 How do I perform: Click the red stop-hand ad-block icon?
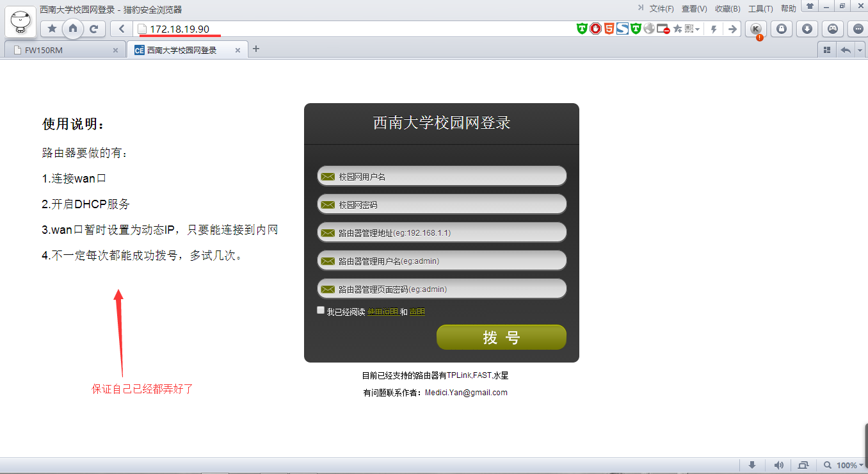[x=595, y=29]
